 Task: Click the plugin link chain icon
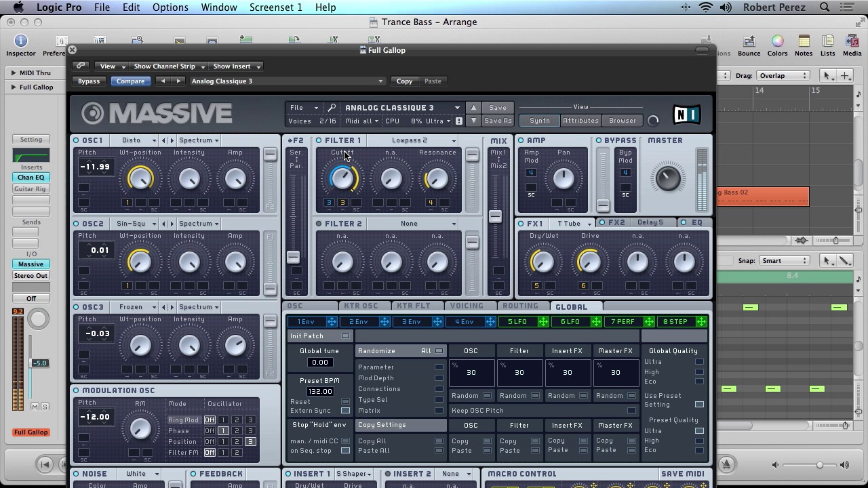(81, 66)
